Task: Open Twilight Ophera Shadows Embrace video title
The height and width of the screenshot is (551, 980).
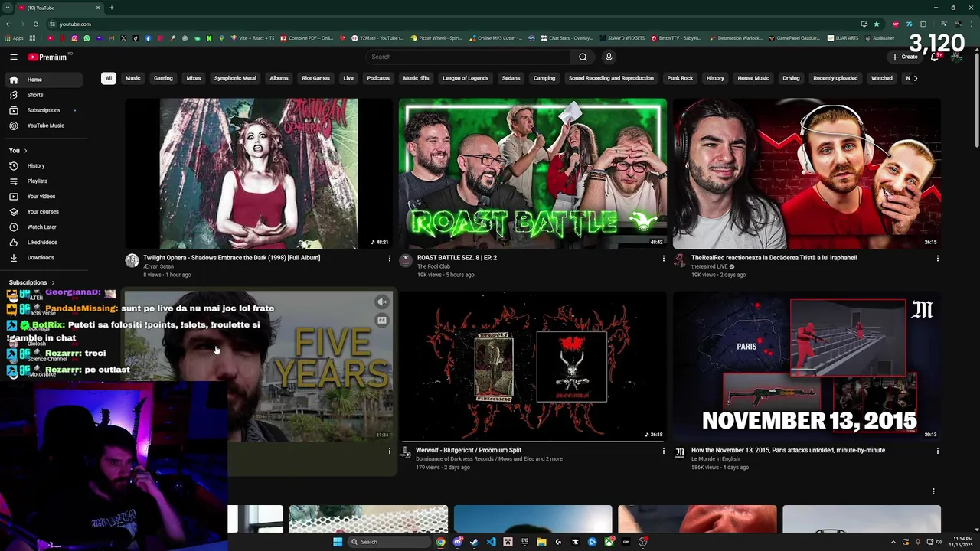Action: [231, 258]
